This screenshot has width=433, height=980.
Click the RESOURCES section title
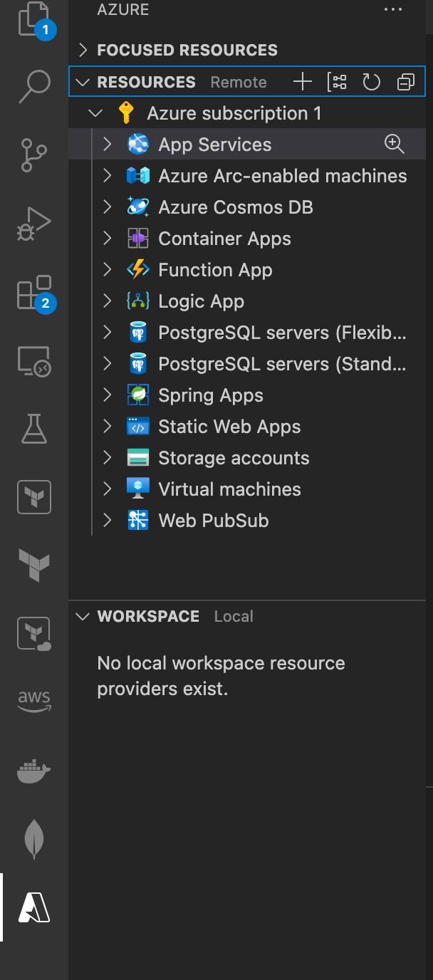(146, 82)
